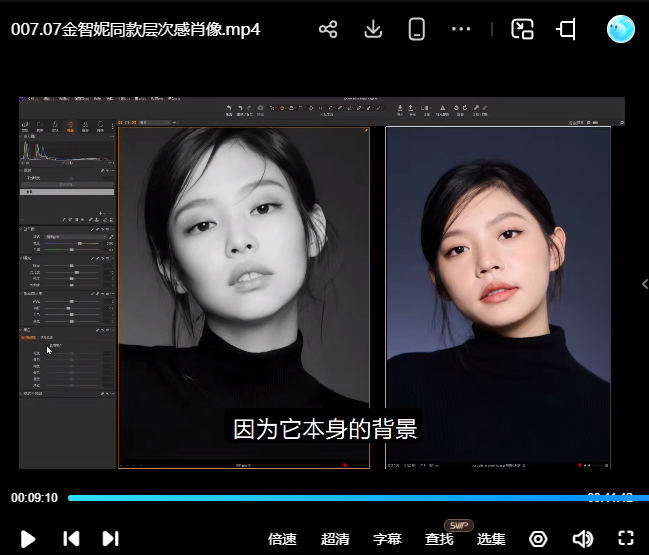Click the share icon in top bar
The image size is (649, 555).
pos(328,29)
